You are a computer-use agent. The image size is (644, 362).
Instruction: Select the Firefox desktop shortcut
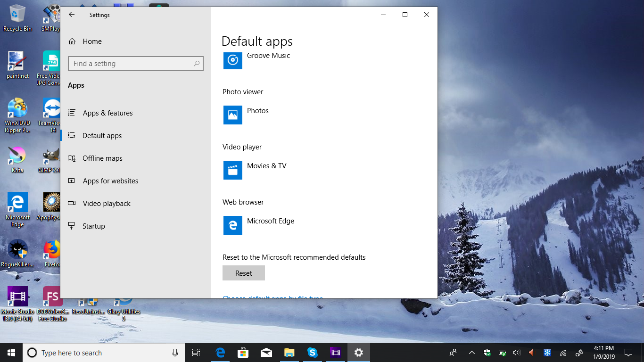click(x=52, y=254)
